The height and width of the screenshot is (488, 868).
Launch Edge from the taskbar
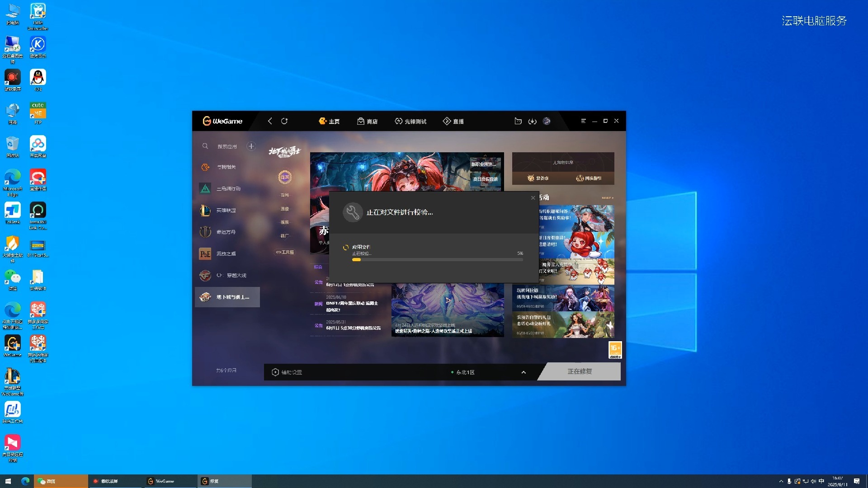25,481
